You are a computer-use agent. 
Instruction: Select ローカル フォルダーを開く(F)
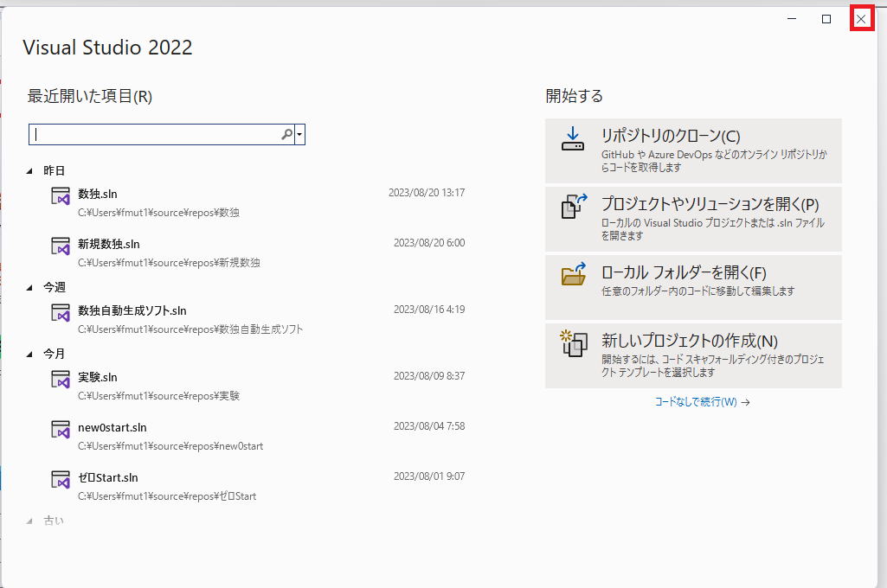(693, 287)
